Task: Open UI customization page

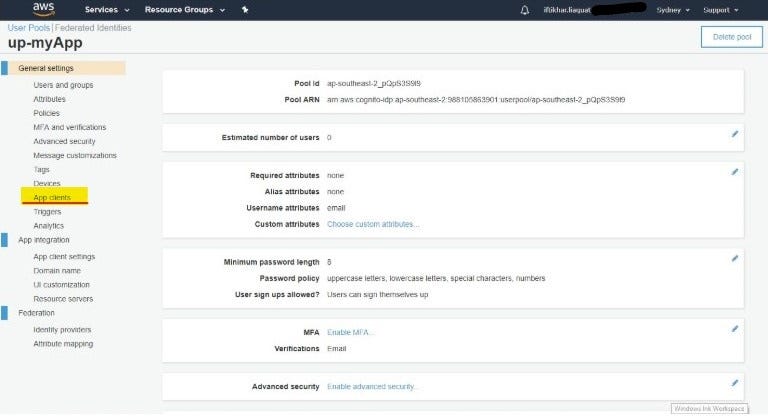Action: pos(61,285)
